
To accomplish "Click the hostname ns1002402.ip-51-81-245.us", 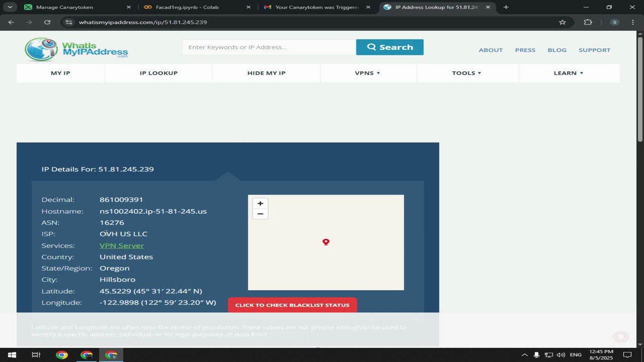I will tap(153, 211).
